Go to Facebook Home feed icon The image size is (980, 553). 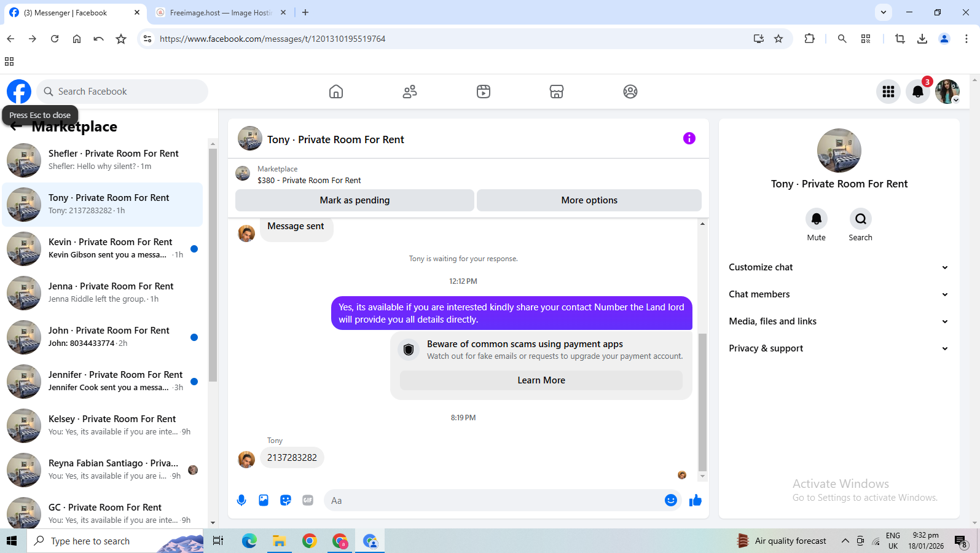coord(336,92)
